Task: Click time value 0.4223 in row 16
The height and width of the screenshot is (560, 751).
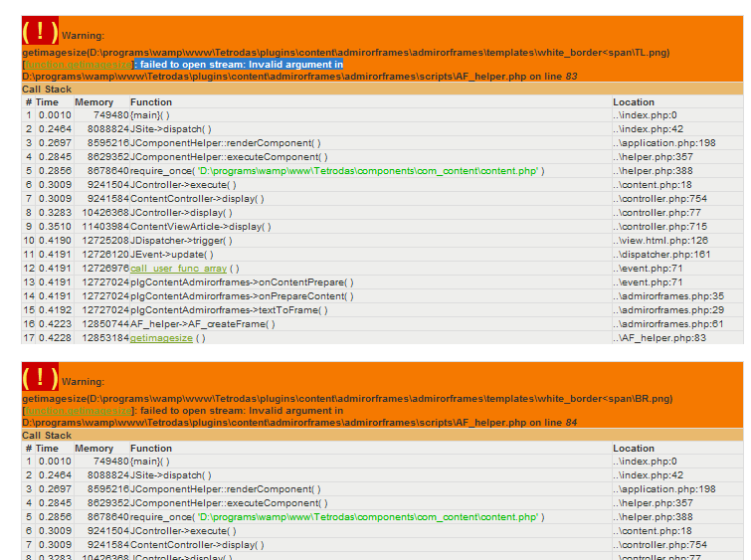Action: tap(55, 324)
